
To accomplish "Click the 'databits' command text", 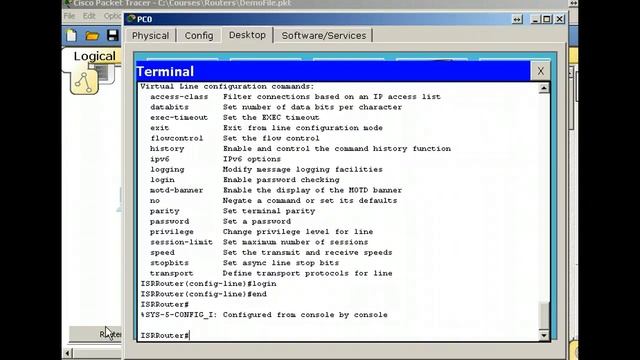I will point(169,107).
